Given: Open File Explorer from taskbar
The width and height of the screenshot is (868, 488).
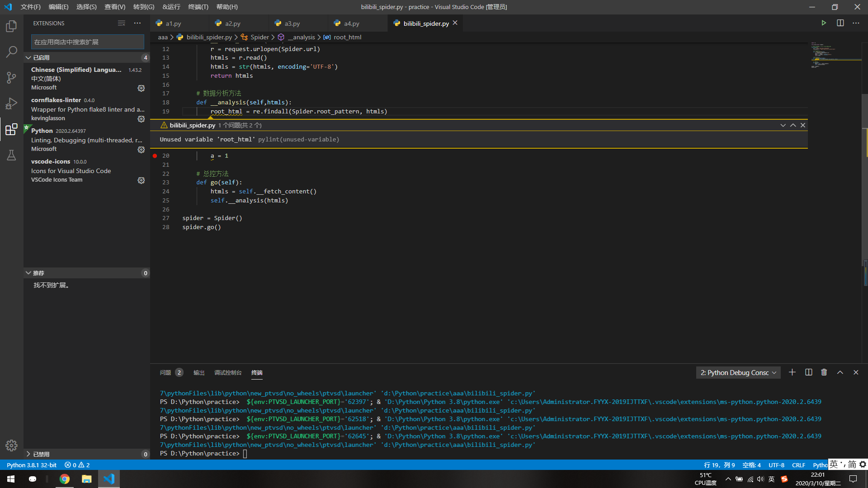Looking at the screenshot, I should [x=87, y=479].
